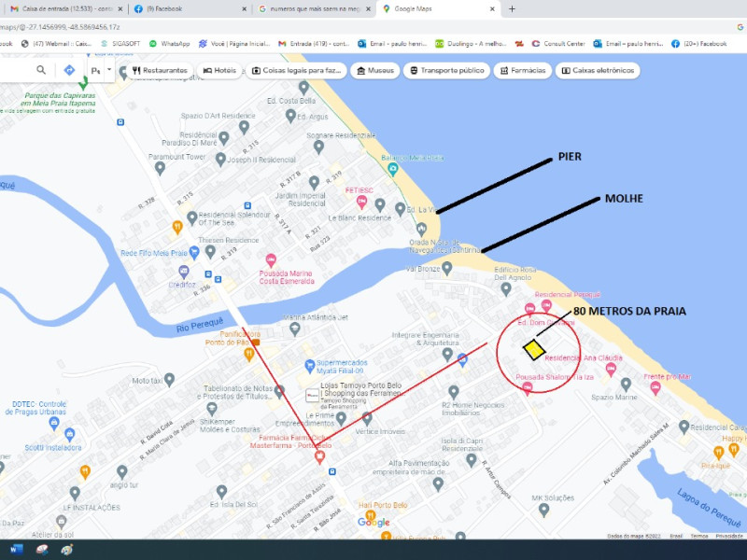Click the Parque das Capivaras label
The height and width of the screenshot is (560, 747).
click(x=58, y=99)
